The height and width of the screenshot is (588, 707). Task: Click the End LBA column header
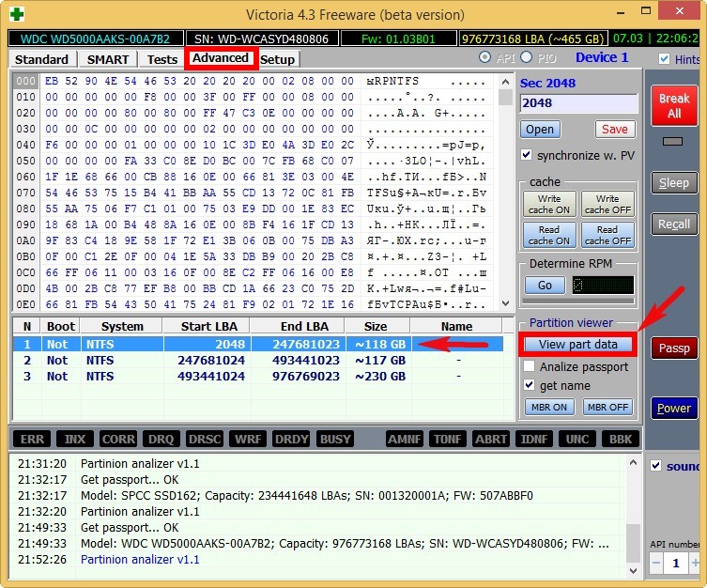(x=298, y=326)
